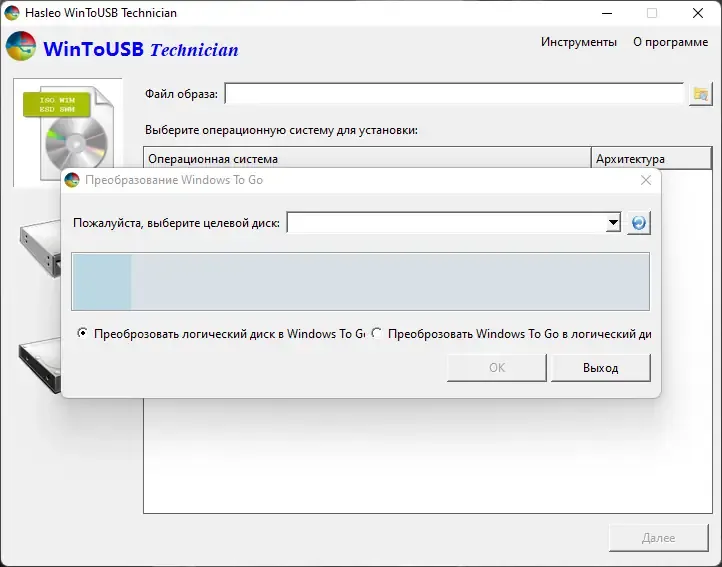The width and height of the screenshot is (722, 567).
Task: Click the Выберите операционную систему для установки text
Action: tap(281, 130)
